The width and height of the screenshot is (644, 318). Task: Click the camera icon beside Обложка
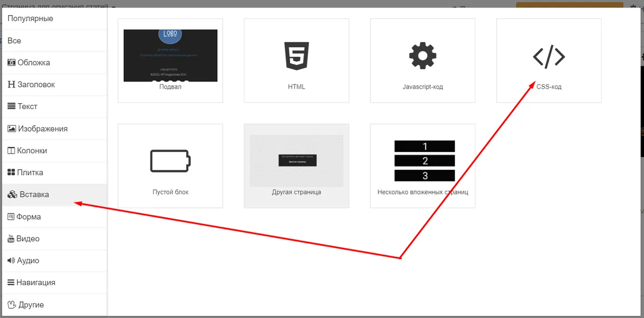point(11,63)
